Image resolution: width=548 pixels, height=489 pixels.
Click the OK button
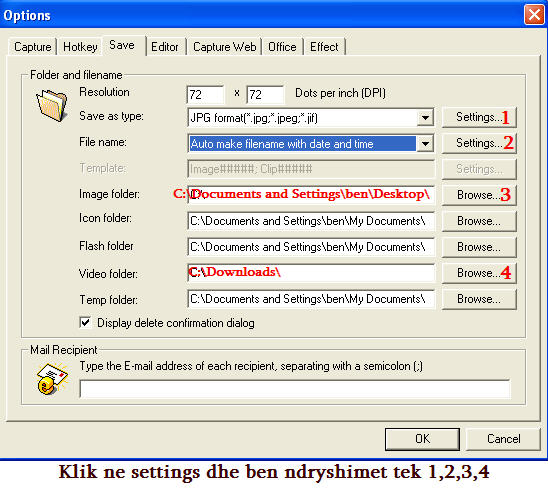click(x=422, y=439)
